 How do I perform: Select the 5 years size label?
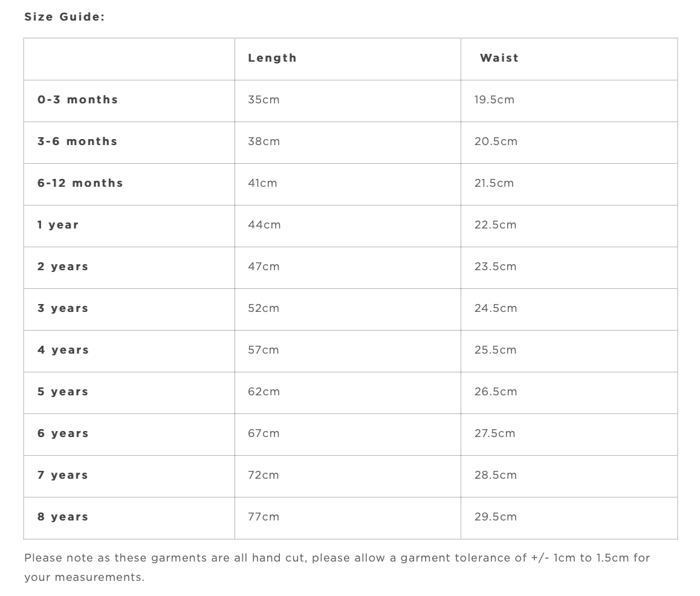click(x=63, y=392)
